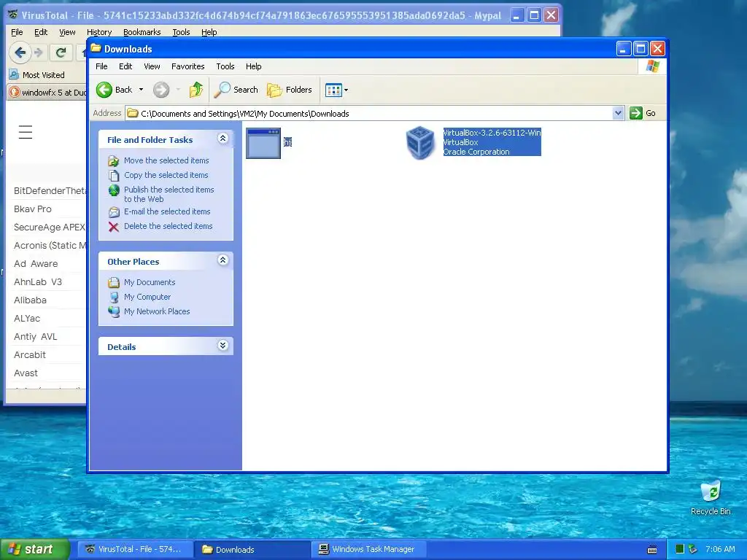This screenshot has width=747, height=560.
Task: Click the My Network Places icon
Action: pos(113,312)
